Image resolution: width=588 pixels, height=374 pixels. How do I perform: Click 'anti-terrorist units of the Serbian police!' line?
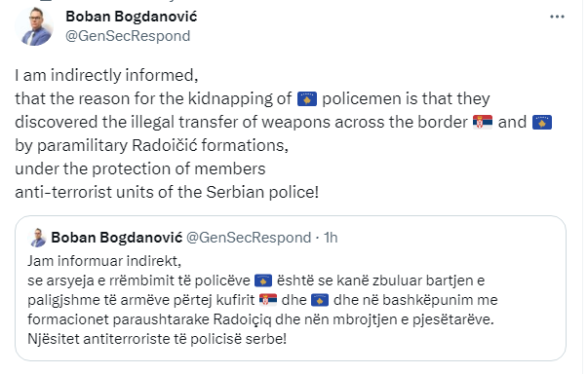point(167,192)
